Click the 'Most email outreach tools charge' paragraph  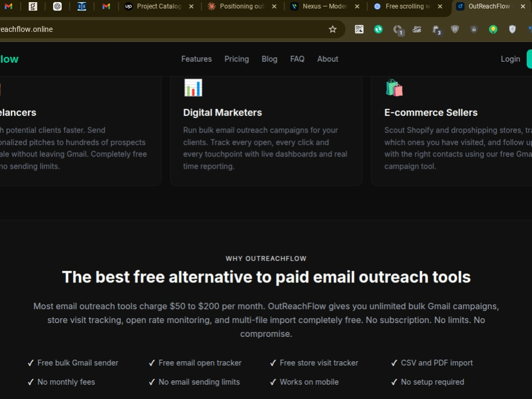click(x=266, y=320)
